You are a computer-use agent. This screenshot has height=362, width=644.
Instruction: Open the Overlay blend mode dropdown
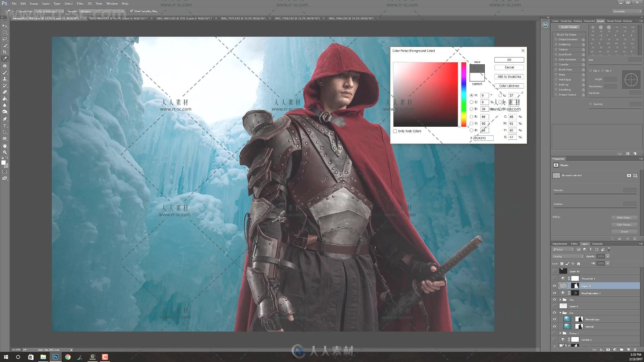(x=568, y=256)
